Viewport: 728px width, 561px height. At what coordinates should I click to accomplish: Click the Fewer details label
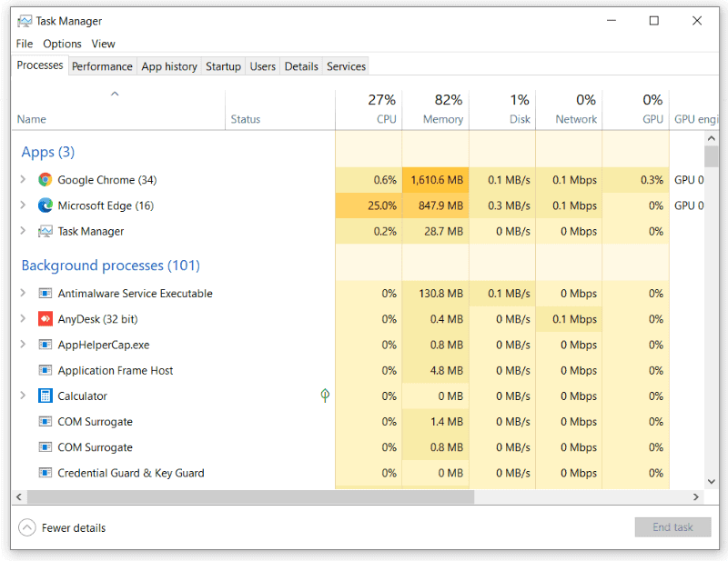74,528
